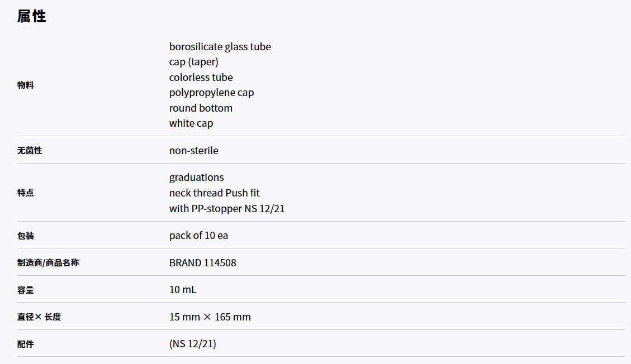Click 'cap (taper)' material entry
Image resolution: width=631 pixels, height=364 pixels.
[x=193, y=63]
